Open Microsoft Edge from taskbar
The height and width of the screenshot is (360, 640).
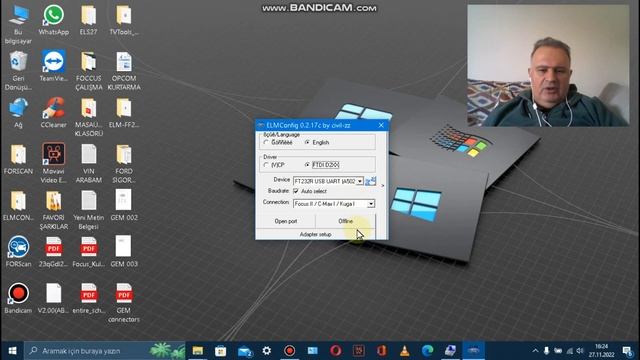[x=427, y=351]
